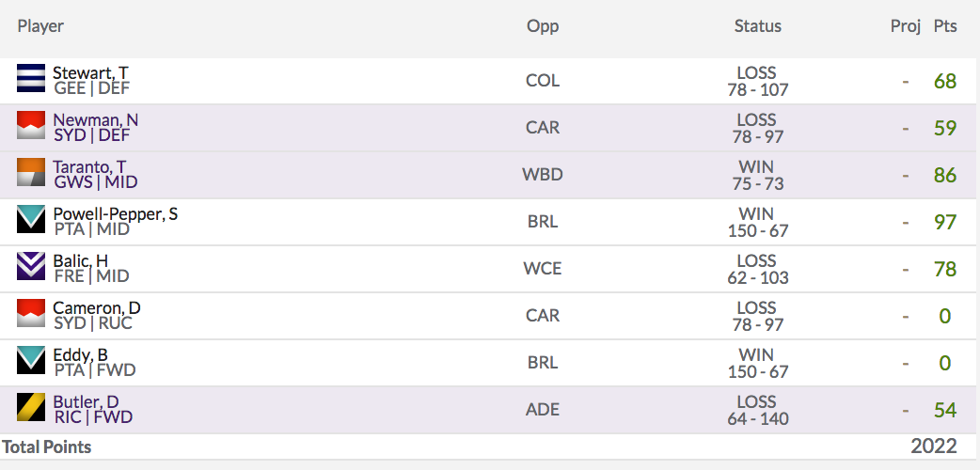Click the Opp column header
Screen dimensions: 980x470
coord(543,26)
